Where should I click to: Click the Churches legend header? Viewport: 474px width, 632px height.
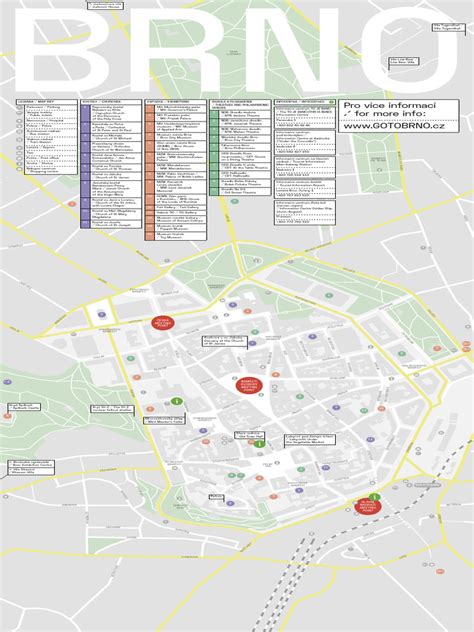(x=111, y=102)
